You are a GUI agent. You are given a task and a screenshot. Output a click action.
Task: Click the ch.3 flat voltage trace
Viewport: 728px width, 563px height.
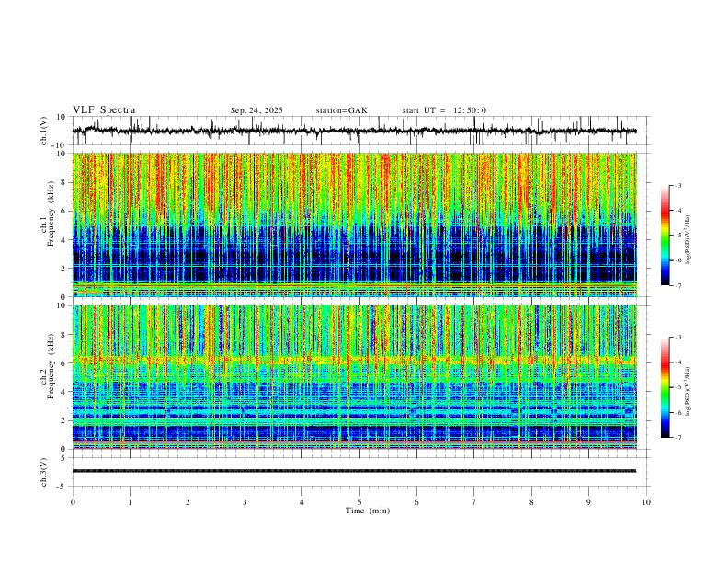point(354,471)
